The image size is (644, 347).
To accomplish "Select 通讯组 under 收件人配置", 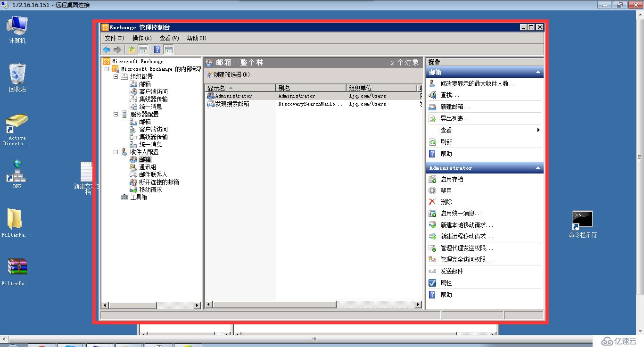I will tap(148, 167).
